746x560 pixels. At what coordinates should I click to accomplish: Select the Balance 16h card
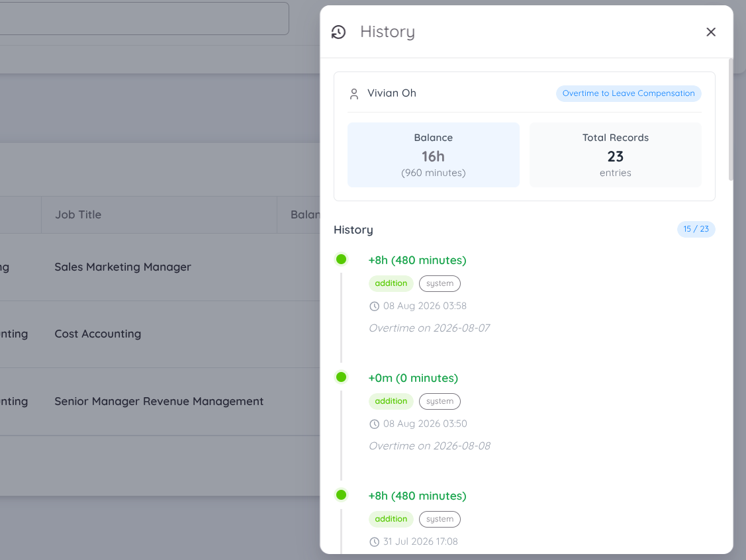[x=434, y=155]
